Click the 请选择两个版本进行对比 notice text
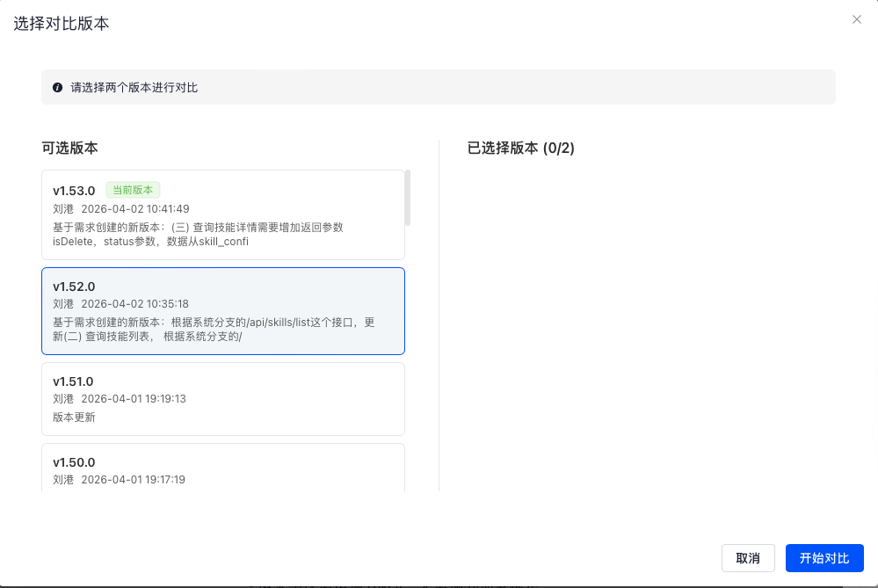Screen dimensions: 878x588 pyautogui.click(x=134, y=87)
